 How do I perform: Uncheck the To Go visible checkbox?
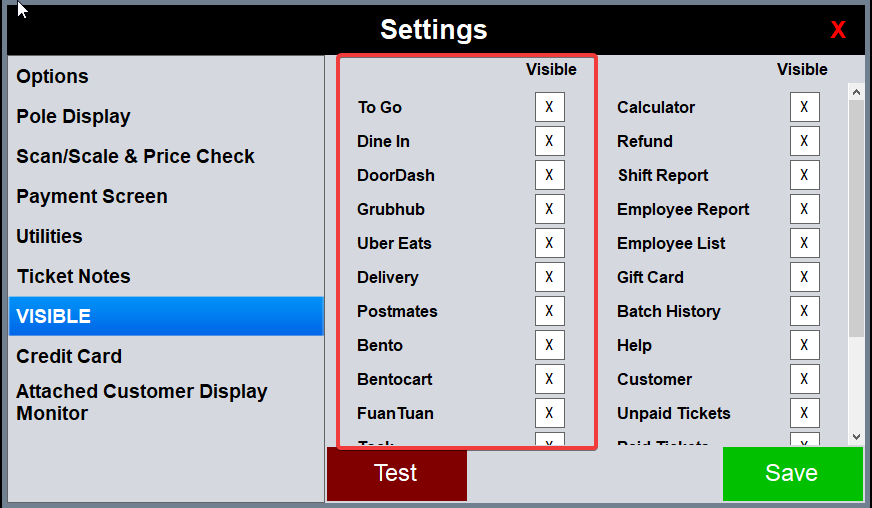(549, 108)
